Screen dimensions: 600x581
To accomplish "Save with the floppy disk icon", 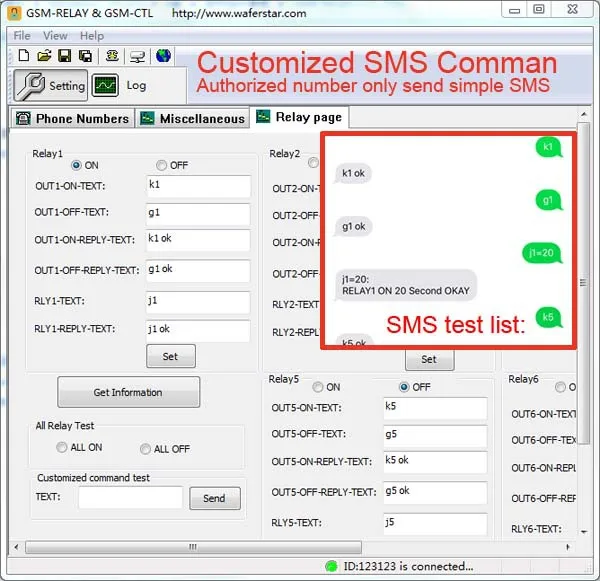I will [x=64, y=56].
